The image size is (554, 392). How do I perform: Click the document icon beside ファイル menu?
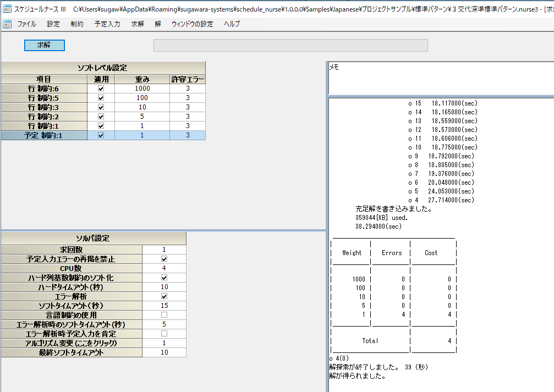(x=7, y=24)
